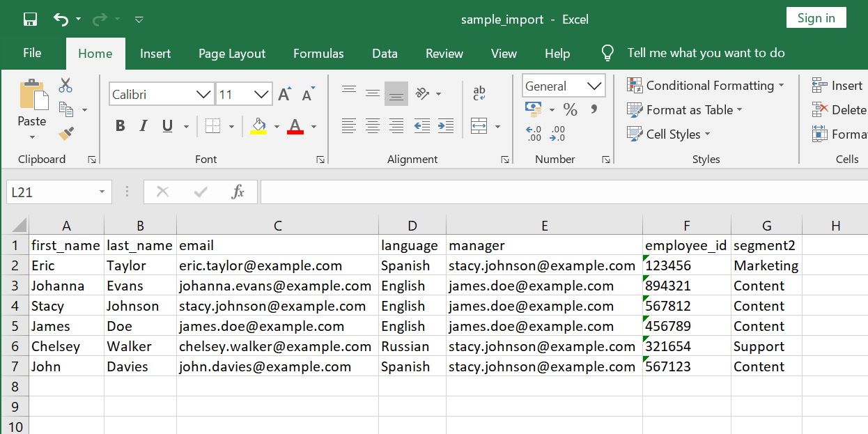Open the Data ribbon tab
This screenshot has height=434, width=868.
coord(385,53)
